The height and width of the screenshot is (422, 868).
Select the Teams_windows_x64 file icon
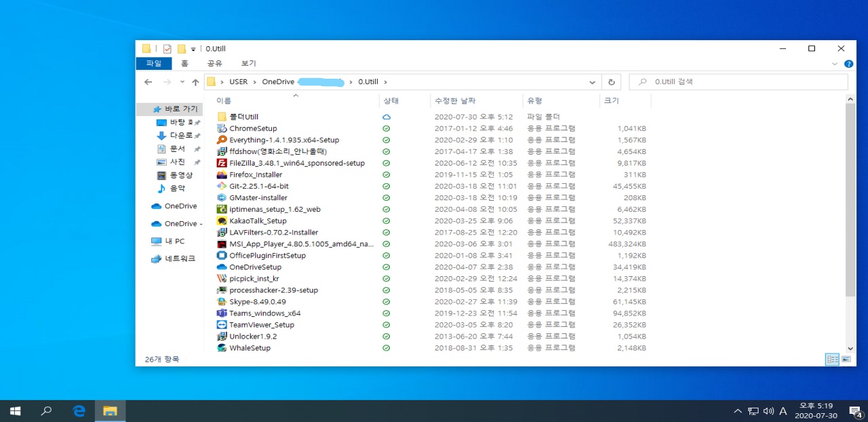(x=222, y=313)
